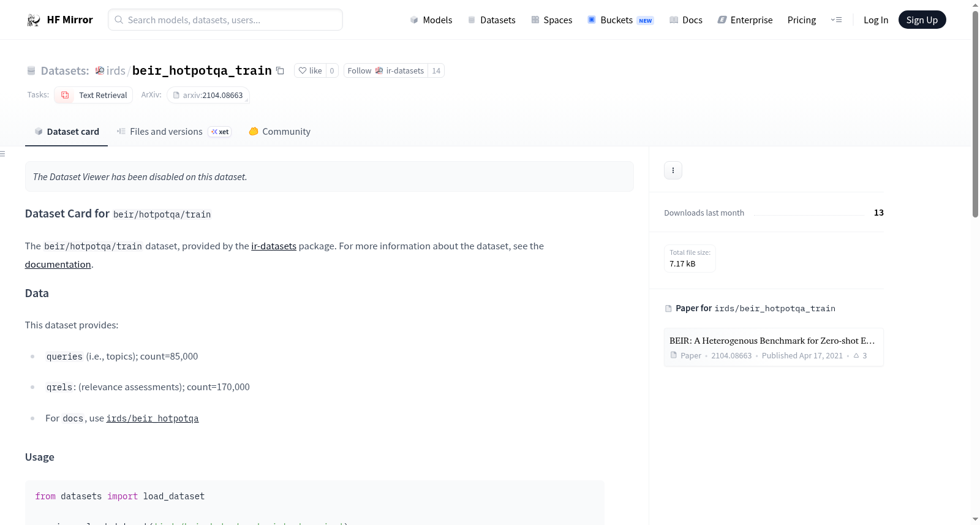The width and height of the screenshot is (980, 525).
Task: Click the Dataset Viewer disabled notice
Action: point(330,176)
